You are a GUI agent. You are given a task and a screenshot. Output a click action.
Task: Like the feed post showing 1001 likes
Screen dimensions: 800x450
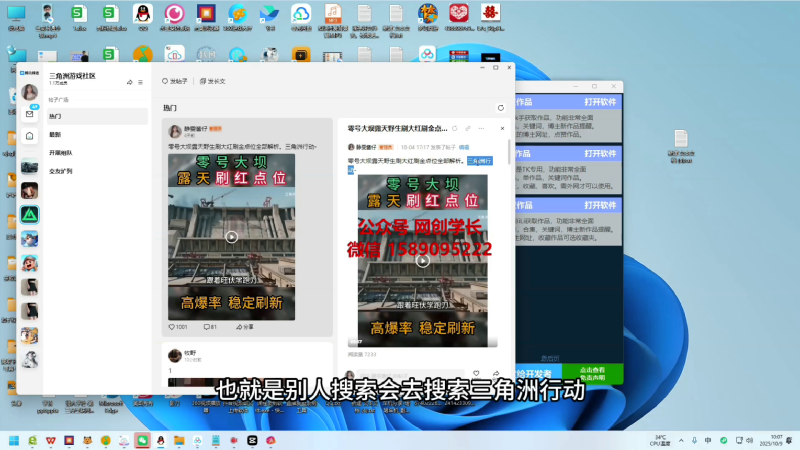coord(178,327)
